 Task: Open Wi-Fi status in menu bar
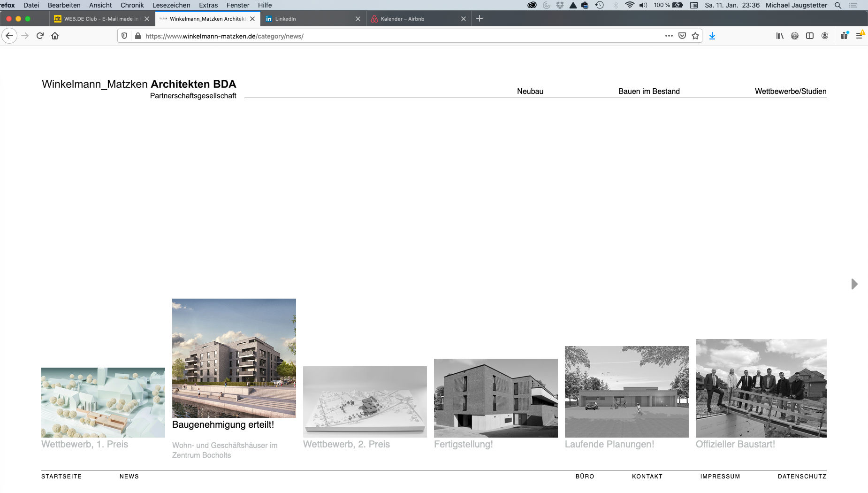pos(630,5)
